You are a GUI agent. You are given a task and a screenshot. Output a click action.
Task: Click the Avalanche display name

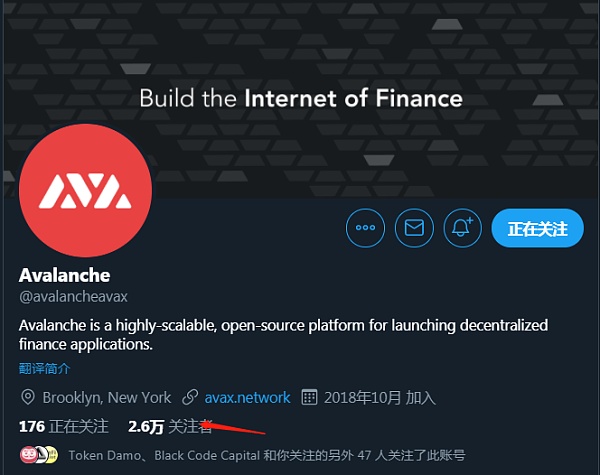(x=65, y=275)
